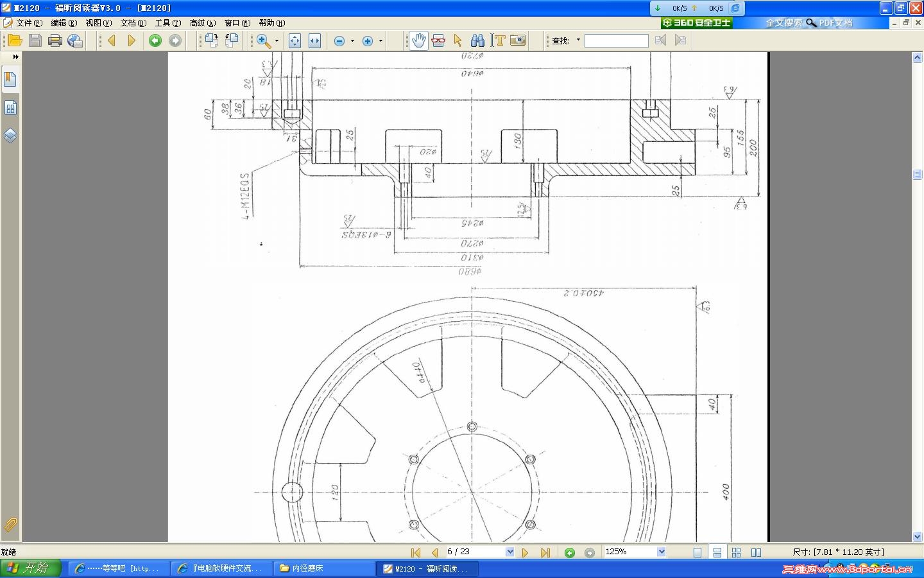
Task: Go to next page using toolbar arrow
Action: (132, 40)
